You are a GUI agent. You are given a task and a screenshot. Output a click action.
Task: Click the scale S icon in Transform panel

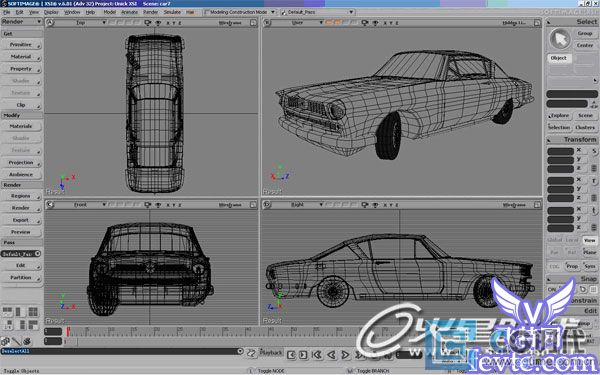point(594,151)
